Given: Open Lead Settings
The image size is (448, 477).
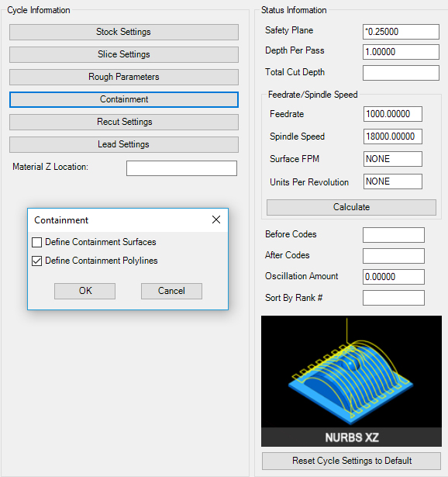Looking at the screenshot, I should pyautogui.click(x=124, y=144).
